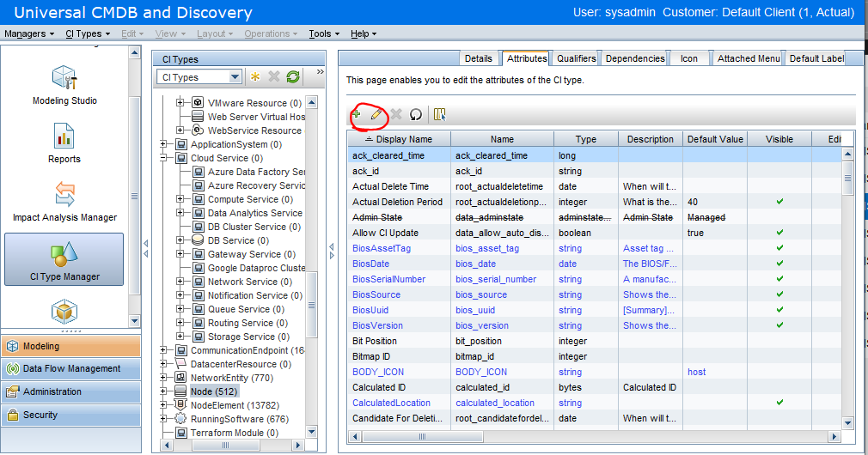Screen dimensions: 868x455
Task: Click CI tree horizontal scrollbar thumb
Action: pyautogui.click(x=225, y=445)
